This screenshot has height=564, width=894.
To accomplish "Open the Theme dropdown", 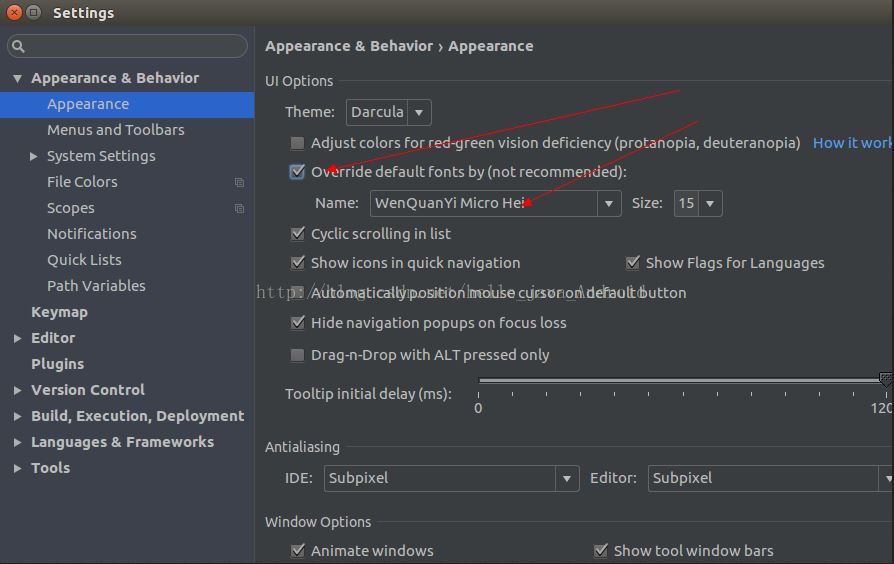I will [388, 112].
